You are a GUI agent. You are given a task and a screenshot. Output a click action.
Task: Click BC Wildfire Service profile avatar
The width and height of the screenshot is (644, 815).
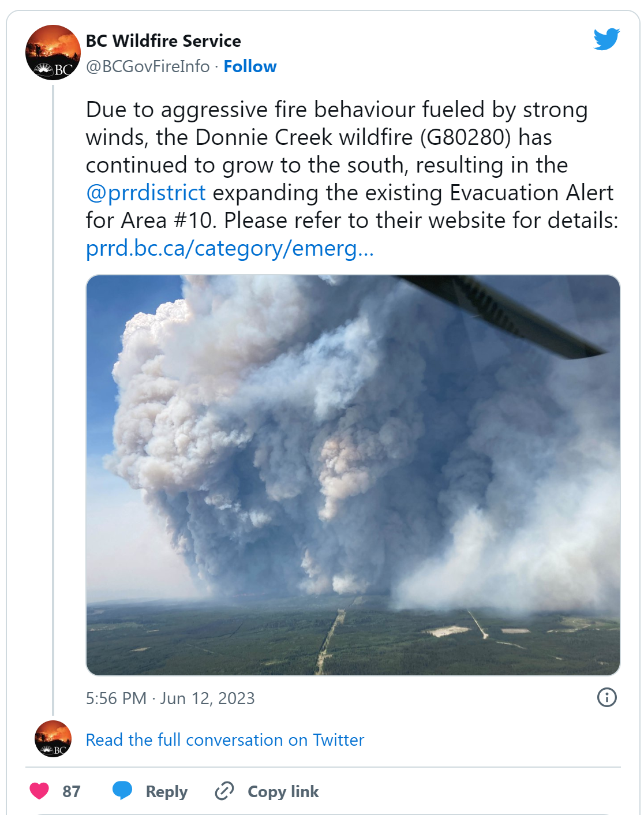coord(53,53)
